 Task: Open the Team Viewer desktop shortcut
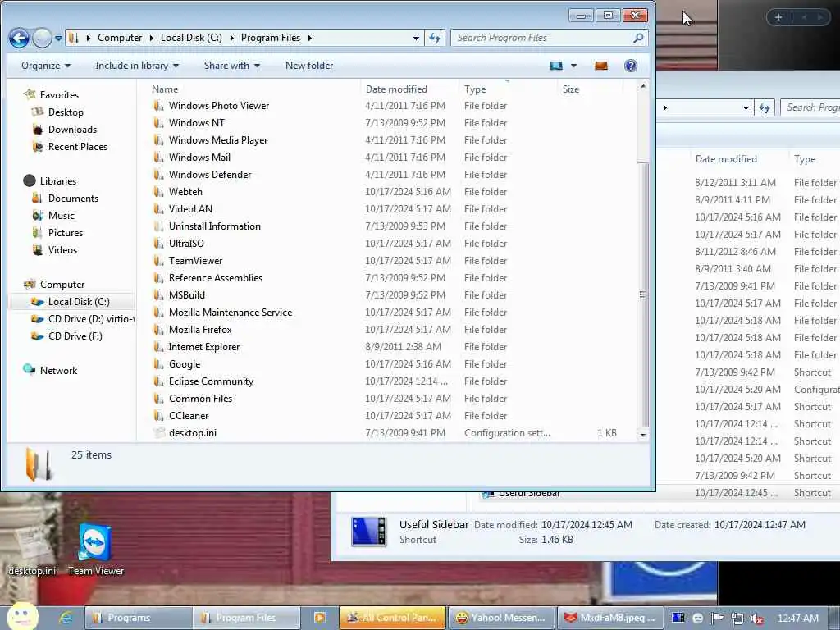coord(95,549)
